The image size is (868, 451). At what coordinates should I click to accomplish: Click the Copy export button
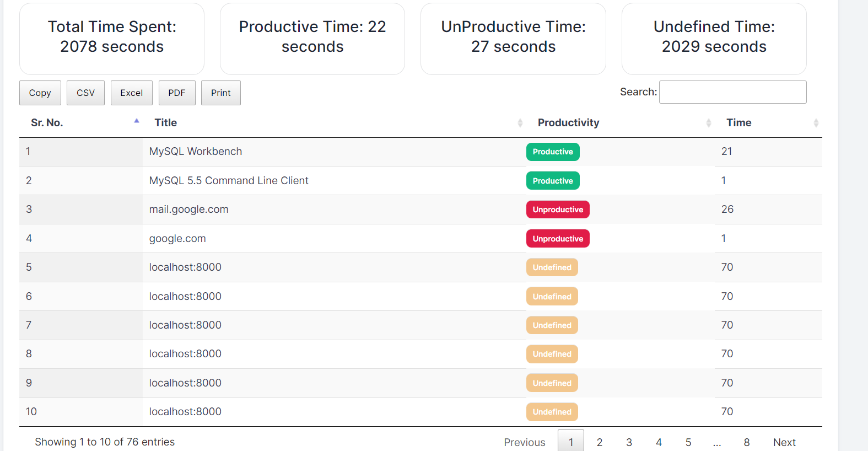point(40,93)
